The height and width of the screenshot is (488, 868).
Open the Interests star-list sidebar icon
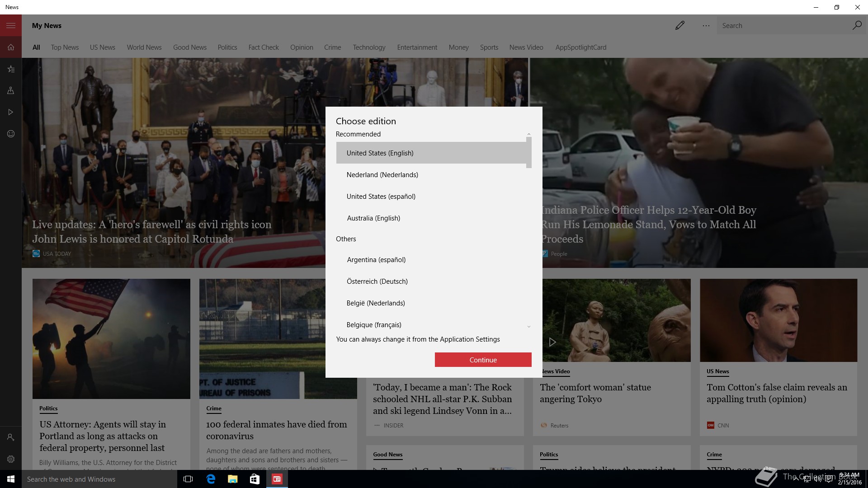pos(11,69)
